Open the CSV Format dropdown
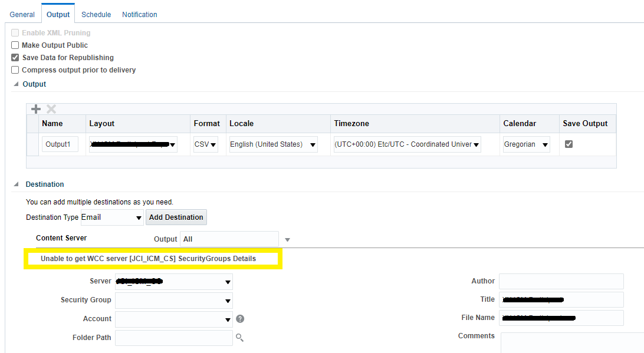This screenshot has height=353, width=644. (x=205, y=144)
